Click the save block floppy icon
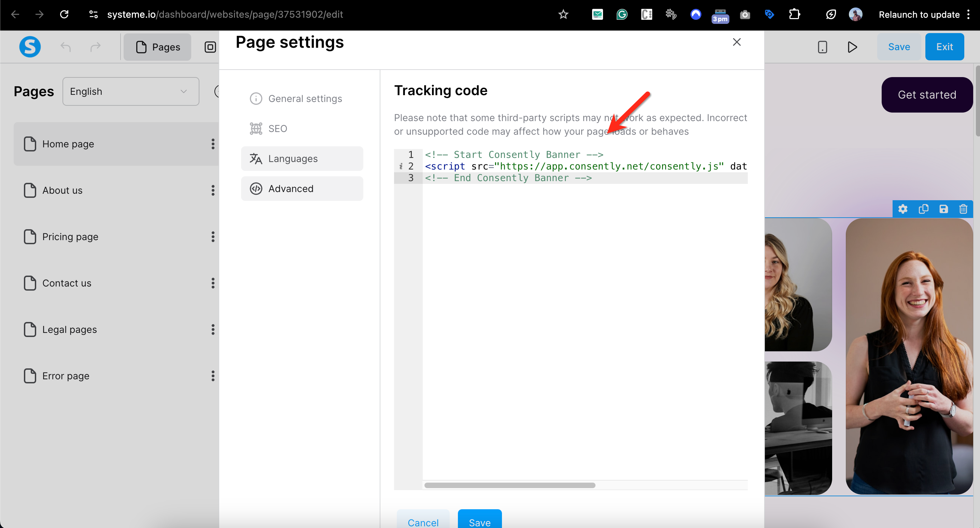The height and width of the screenshot is (528, 980). (x=943, y=209)
